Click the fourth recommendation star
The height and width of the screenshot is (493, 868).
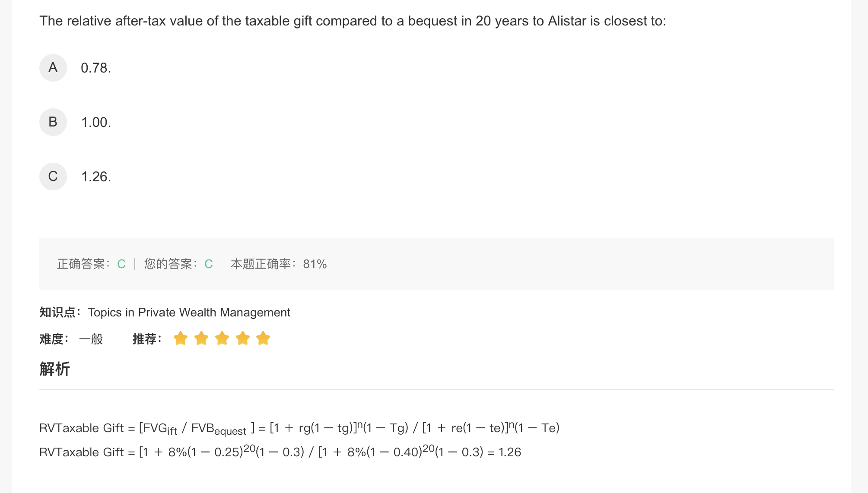(x=242, y=338)
